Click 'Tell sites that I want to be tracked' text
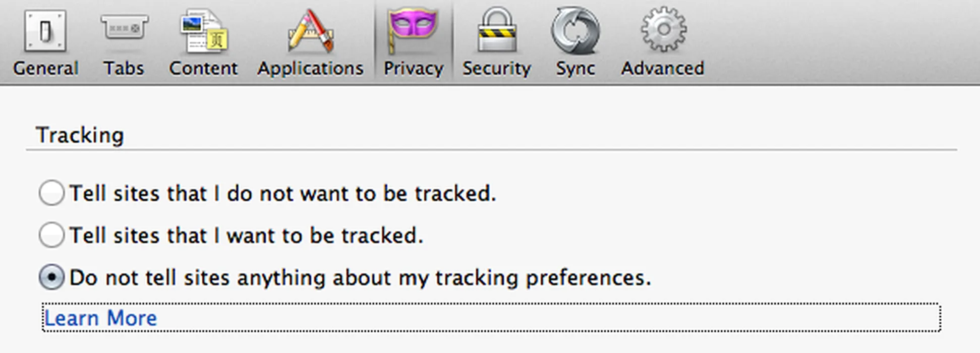 click(246, 236)
